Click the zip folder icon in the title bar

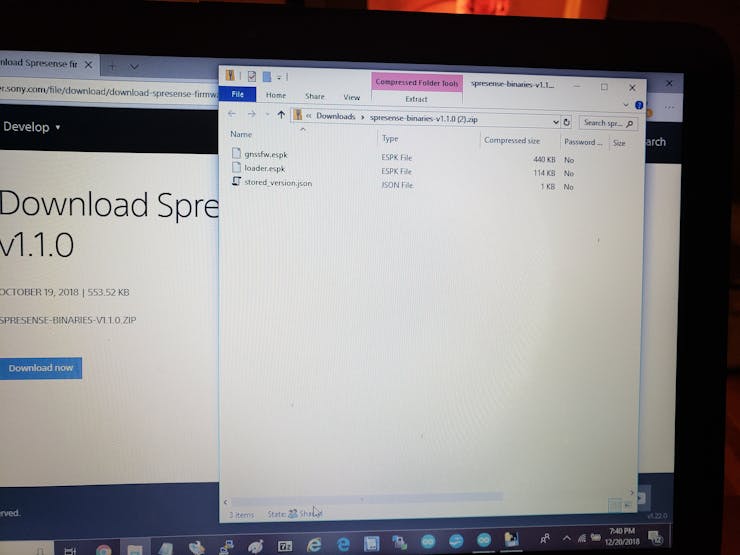tap(230, 75)
